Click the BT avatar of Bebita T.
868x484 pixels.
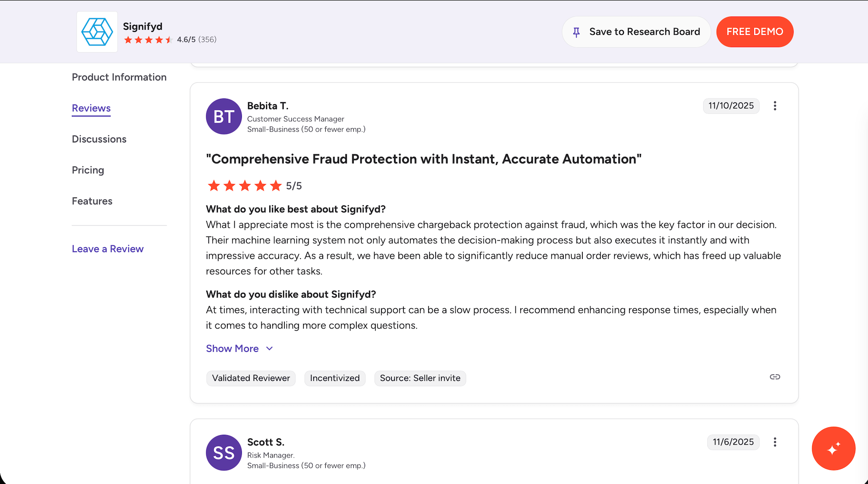click(x=224, y=116)
